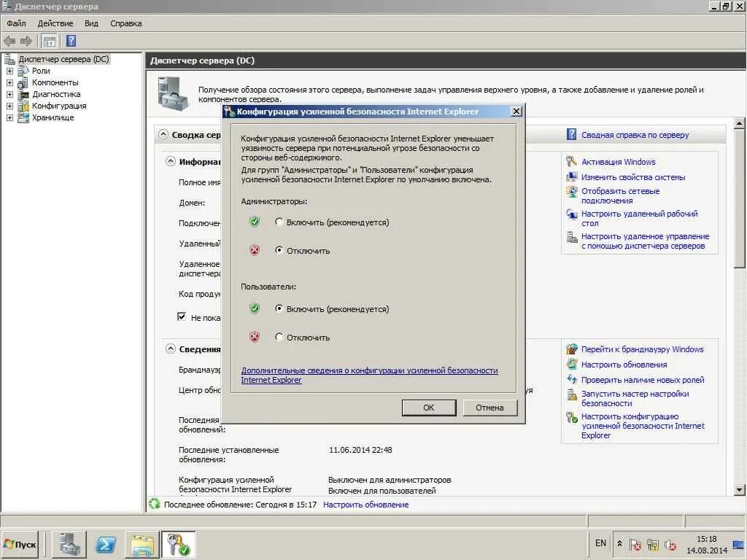Click OK in the IE security dialog
The image size is (747, 560).
(x=429, y=408)
